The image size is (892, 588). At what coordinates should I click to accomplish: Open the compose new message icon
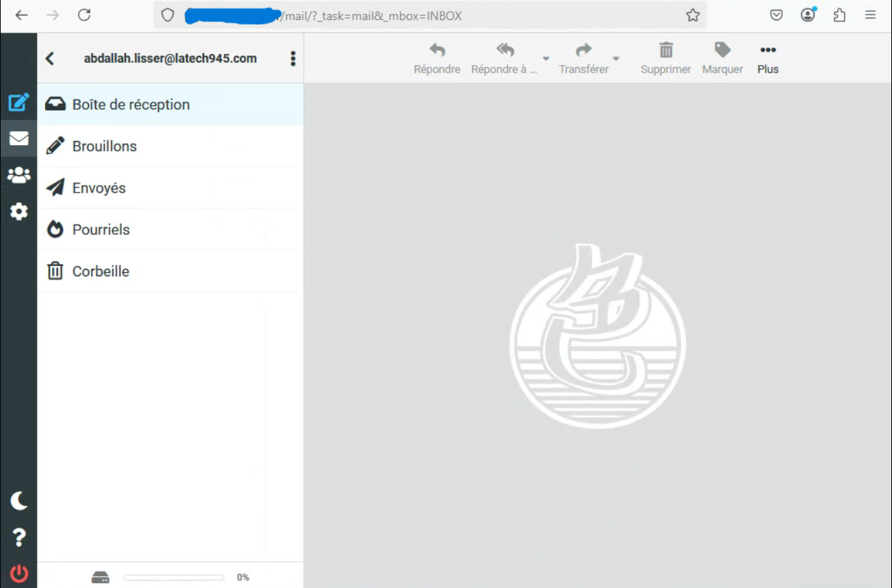coord(19,102)
